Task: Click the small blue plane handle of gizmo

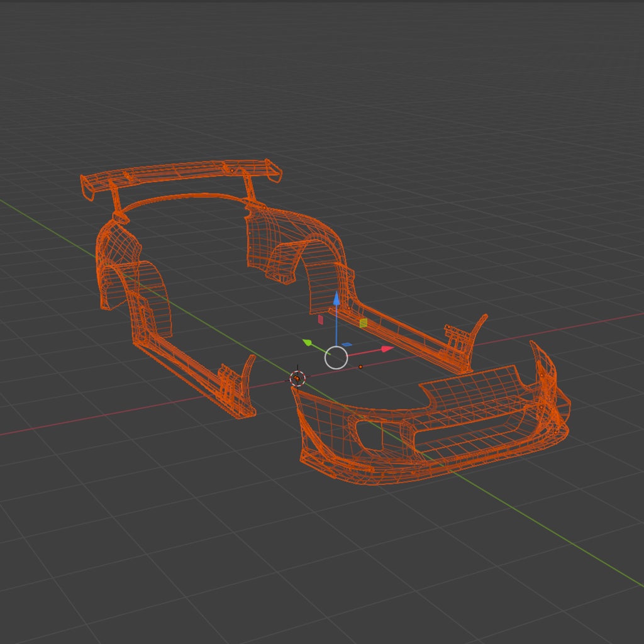Action: pyautogui.click(x=347, y=344)
